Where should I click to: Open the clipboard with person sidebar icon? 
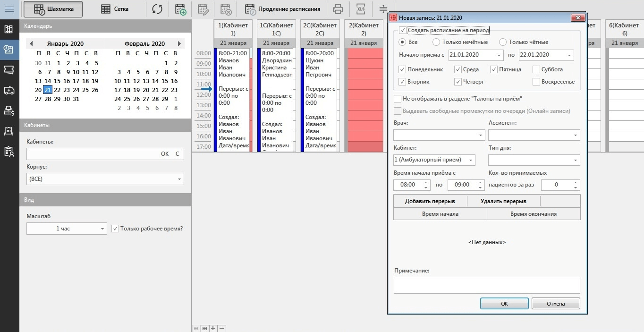[9, 152]
